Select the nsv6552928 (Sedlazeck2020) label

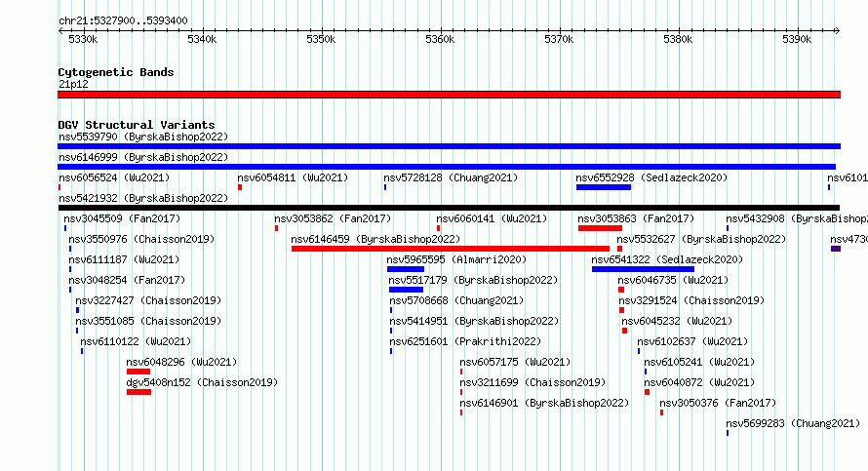(651, 177)
